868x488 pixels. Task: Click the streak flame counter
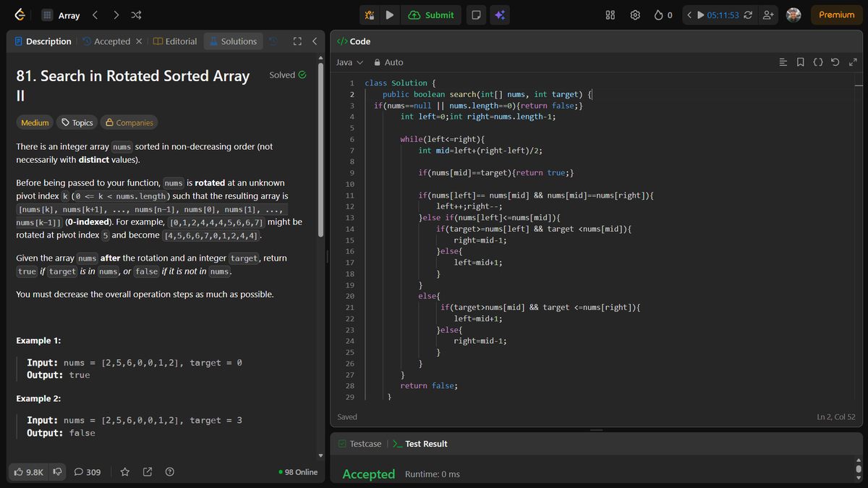click(663, 15)
